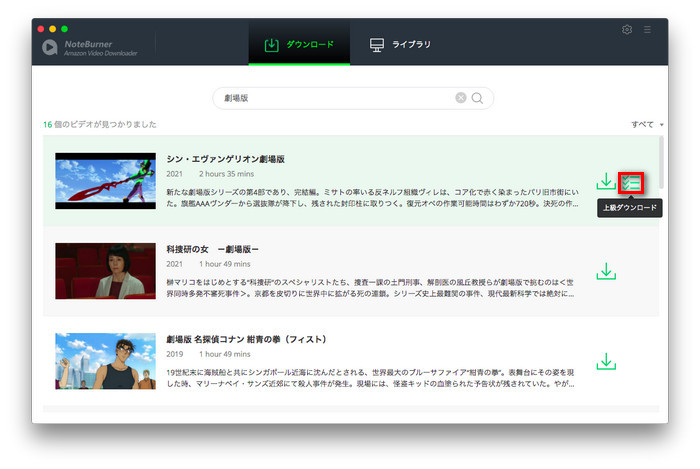The height and width of the screenshot is (469, 700).
Task: Click the NoteBurner Amazon Video Downloader title
Action: (100, 48)
